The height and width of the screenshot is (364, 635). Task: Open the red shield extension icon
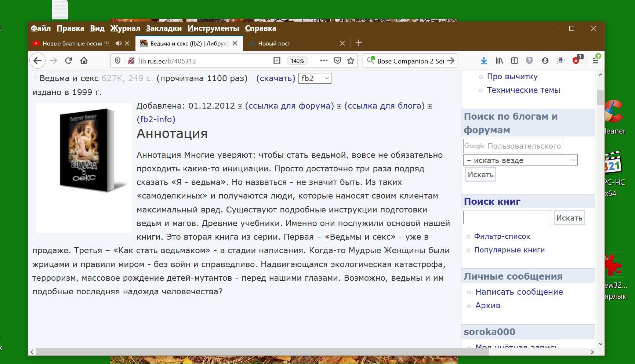[x=576, y=61]
